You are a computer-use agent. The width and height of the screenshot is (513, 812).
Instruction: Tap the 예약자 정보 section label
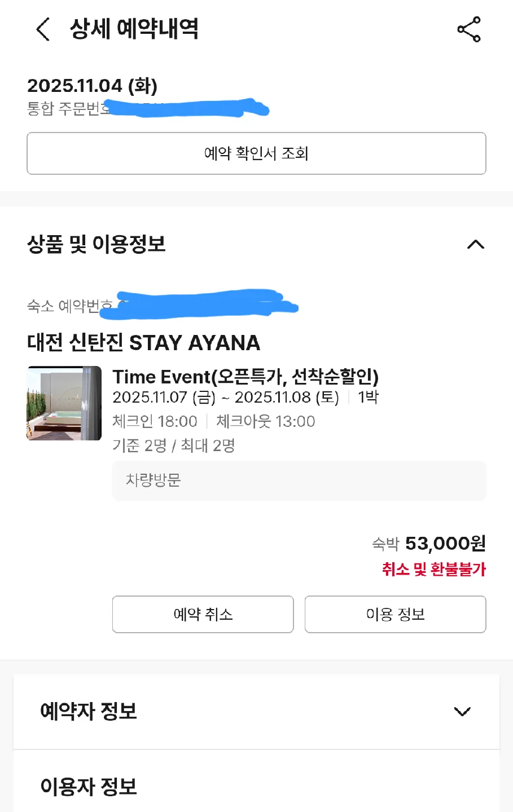pyautogui.click(x=89, y=711)
